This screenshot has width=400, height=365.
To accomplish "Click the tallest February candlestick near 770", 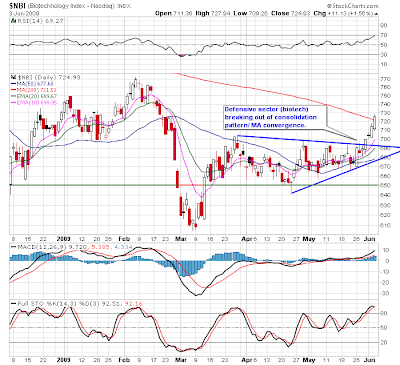I will click(x=136, y=82).
